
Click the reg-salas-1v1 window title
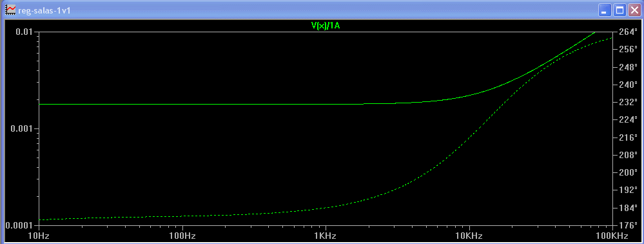pyautogui.click(x=45, y=10)
